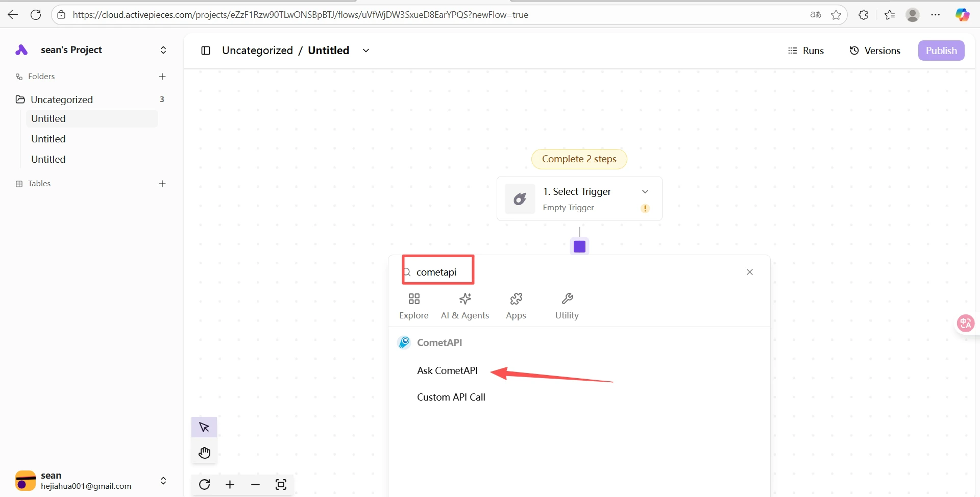Viewport: 980px width, 497px height.
Task: Click the user email hejiahua001@gmail.com
Action: 86,486
